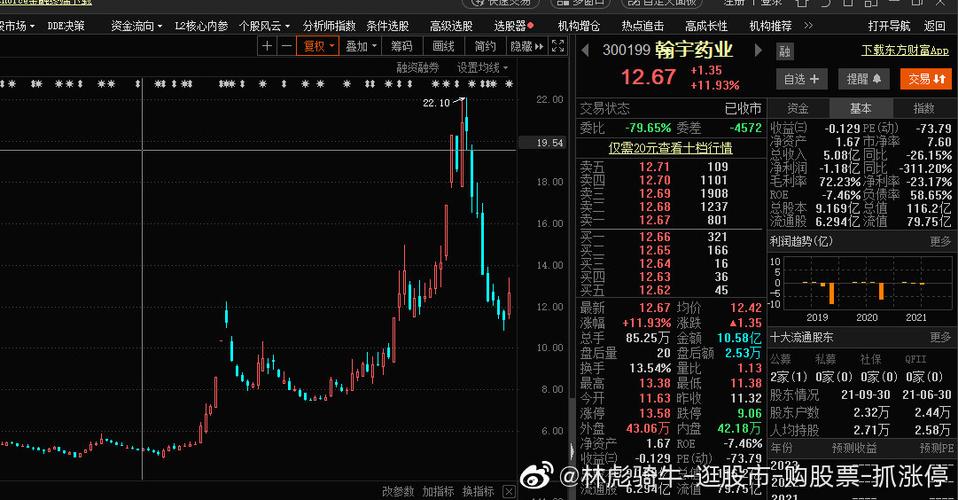Go to next stock with right arrow
This screenshot has width=958, height=500.
tap(758, 50)
